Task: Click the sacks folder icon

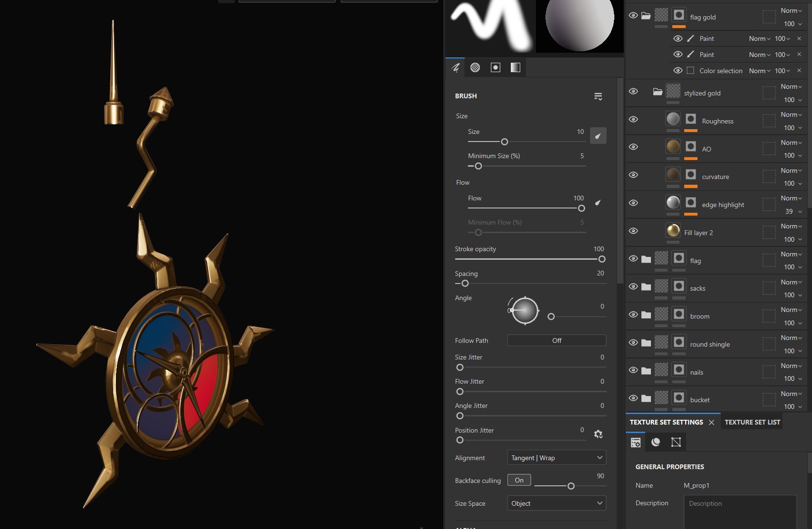Action: (646, 287)
